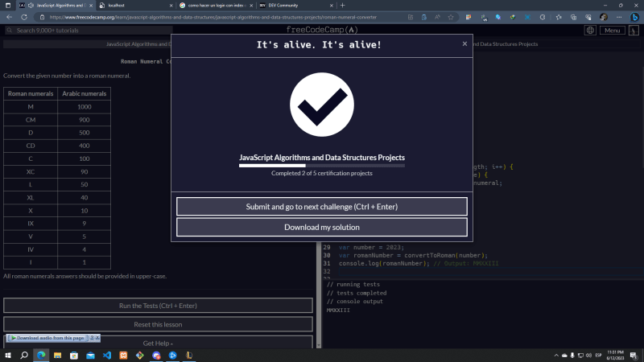Expand the Get Help dropdown
This screenshot has width=644, height=362.
(158, 343)
